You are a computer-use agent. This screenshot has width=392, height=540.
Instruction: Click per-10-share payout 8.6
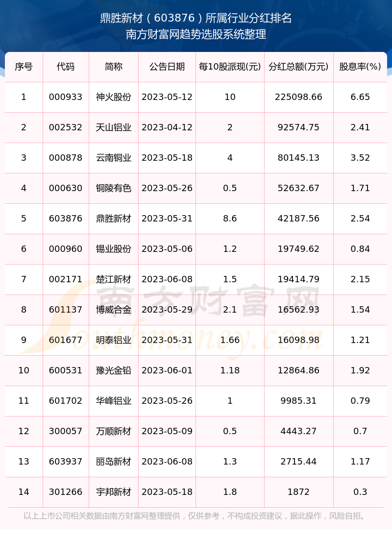click(230, 219)
